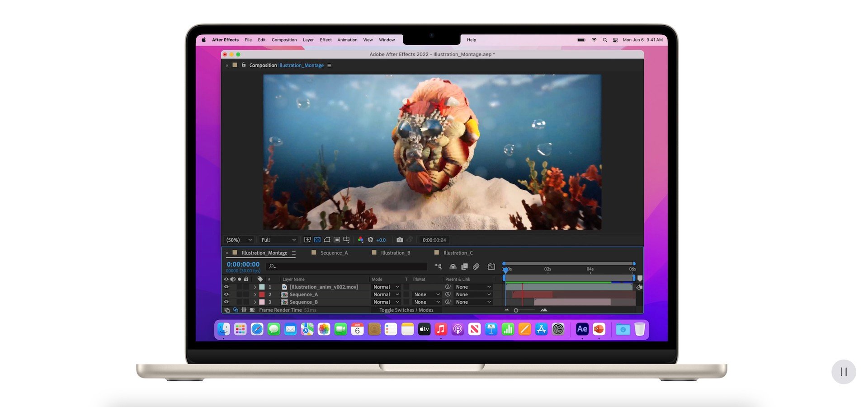Open Parent dropdown for Sequence_A layer
Screen dimensions: 868x407
click(473, 295)
